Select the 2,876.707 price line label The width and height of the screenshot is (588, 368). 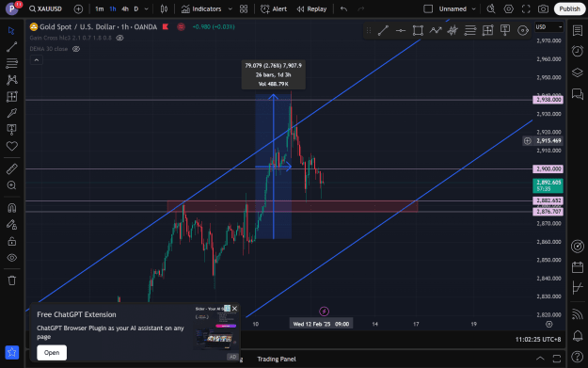tap(548, 212)
